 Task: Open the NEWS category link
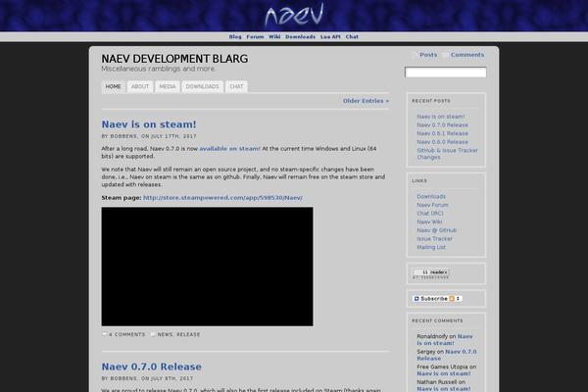165,334
